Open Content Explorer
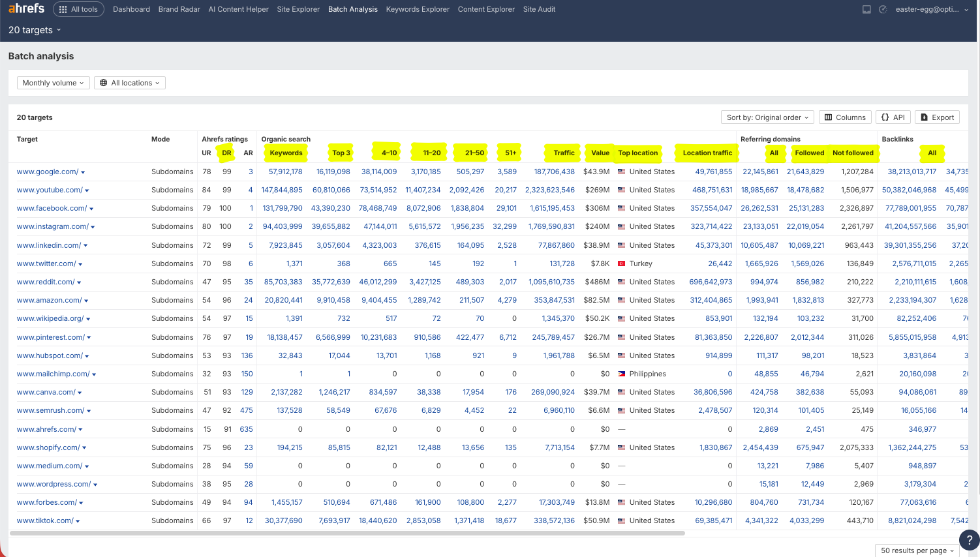Image resolution: width=980 pixels, height=557 pixels. [486, 9]
